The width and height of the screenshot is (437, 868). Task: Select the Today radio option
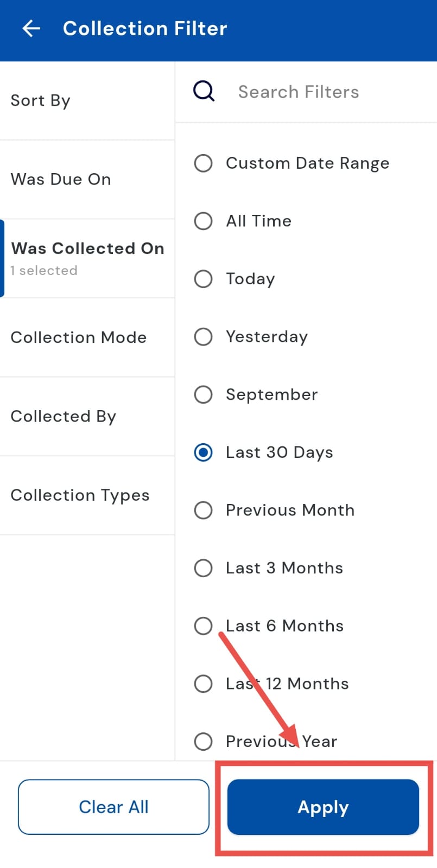(204, 279)
